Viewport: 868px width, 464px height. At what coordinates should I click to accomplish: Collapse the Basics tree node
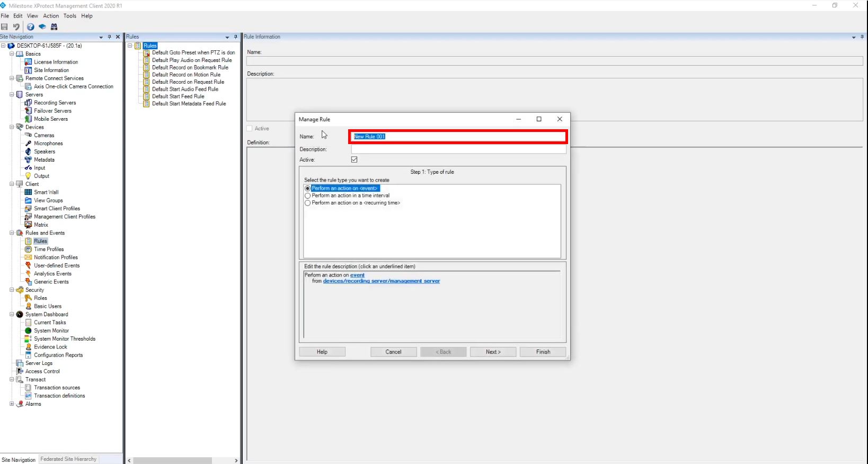pos(12,54)
